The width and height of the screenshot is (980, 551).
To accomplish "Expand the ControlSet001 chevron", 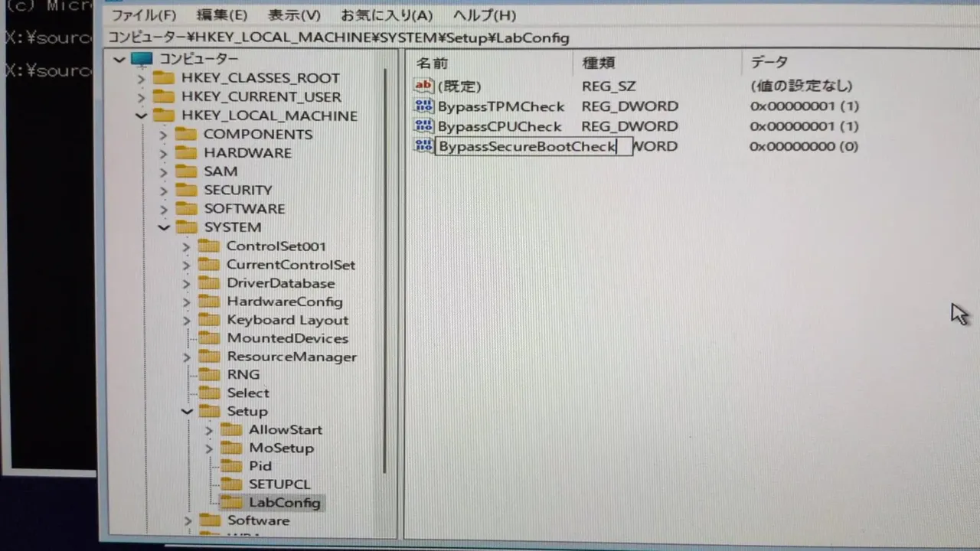I will pyautogui.click(x=186, y=246).
